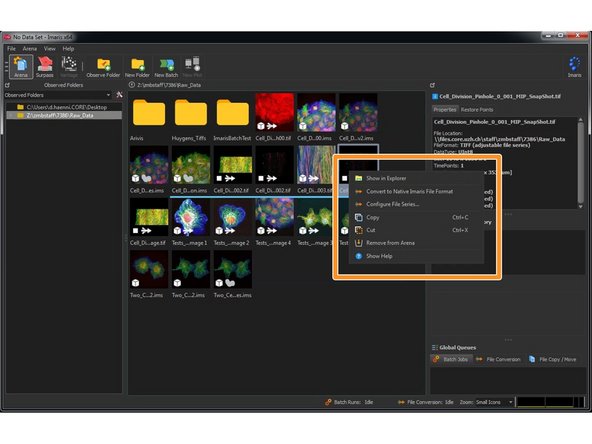The width and height of the screenshot is (592, 444).
Task: Open the wrench settings icon beside Observed Folders
Action: tap(119, 95)
